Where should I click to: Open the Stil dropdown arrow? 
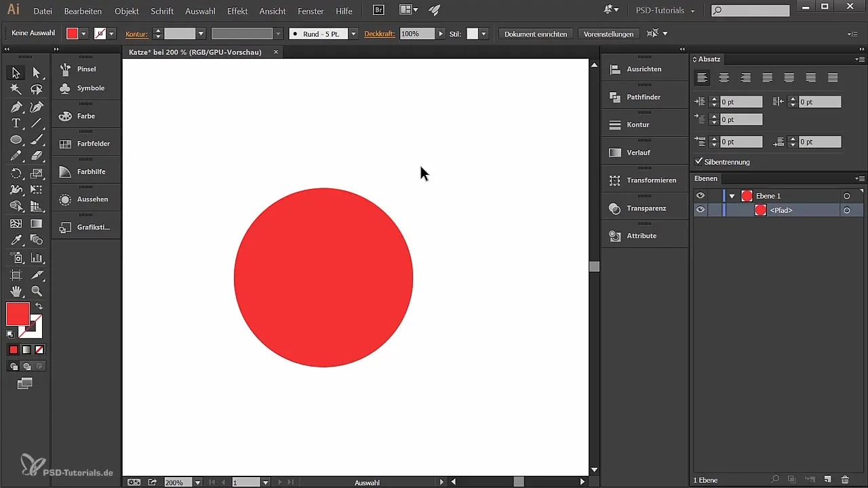tap(484, 33)
